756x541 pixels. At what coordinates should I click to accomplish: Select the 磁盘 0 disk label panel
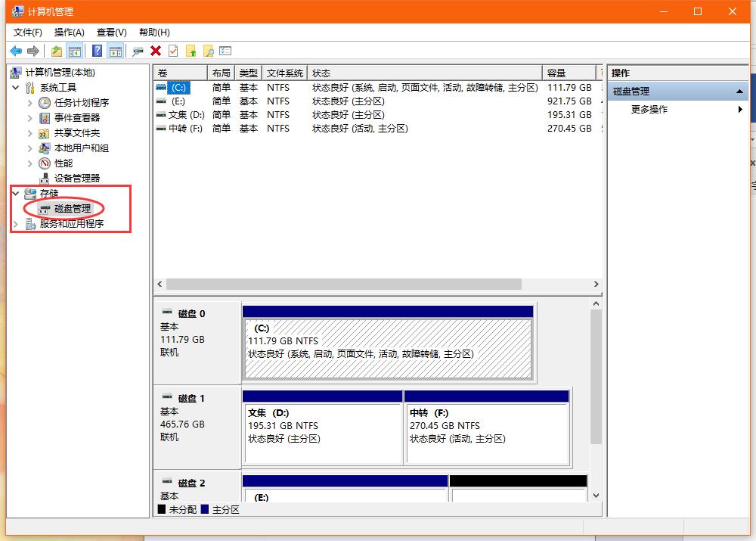(197, 343)
